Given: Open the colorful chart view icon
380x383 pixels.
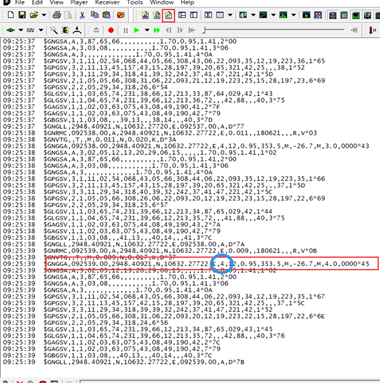Looking at the screenshot, I should coord(243,15).
